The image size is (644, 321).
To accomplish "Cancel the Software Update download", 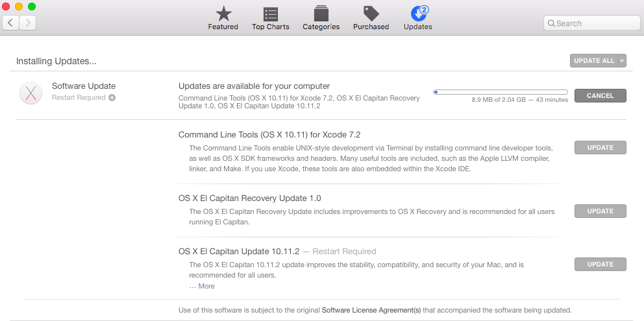I will pos(600,95).
